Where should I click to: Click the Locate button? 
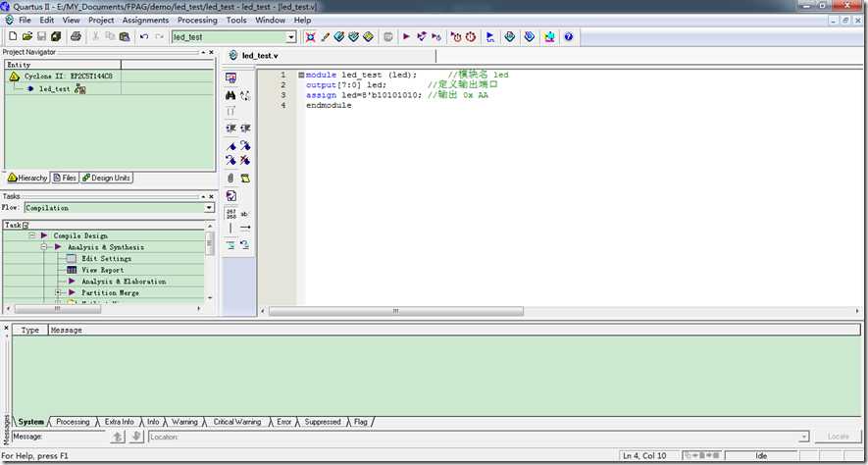[839, 437]
